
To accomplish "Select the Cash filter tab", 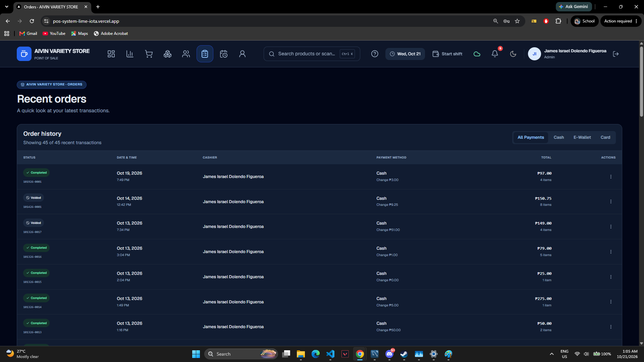I will [558, 137].
